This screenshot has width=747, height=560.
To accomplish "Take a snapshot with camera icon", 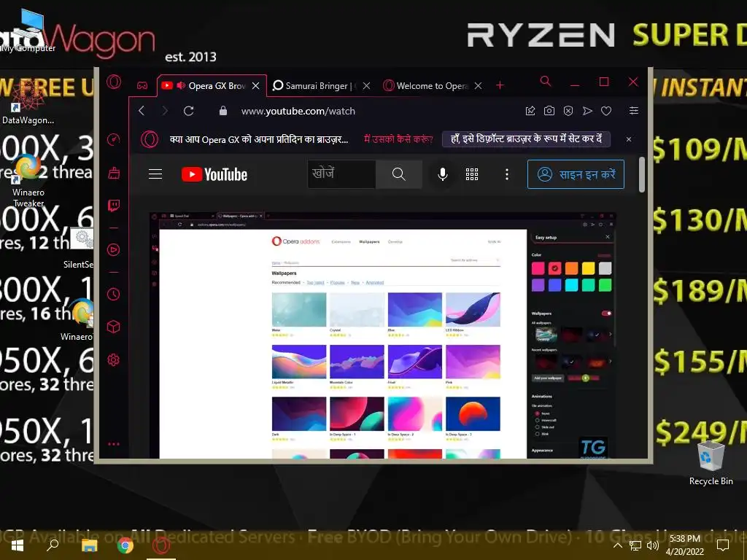I will (549, 111).
